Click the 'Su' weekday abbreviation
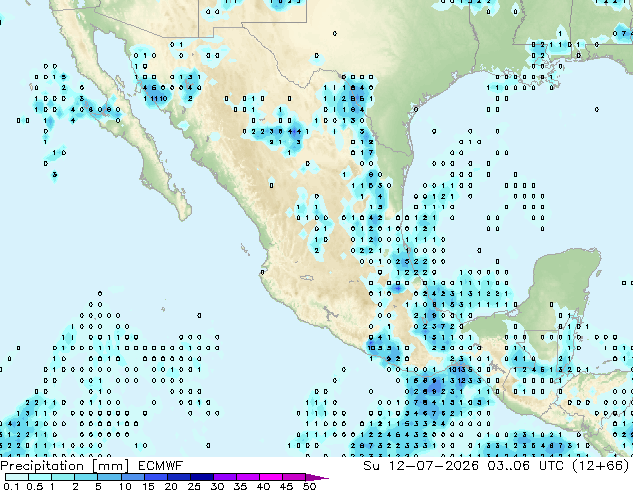The width and height of the screenshot is (634, 490). coord(371,466)
